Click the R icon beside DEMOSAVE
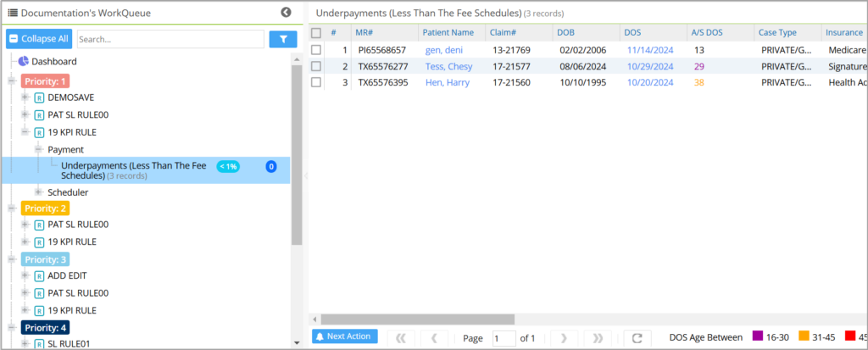The width and height of the screenshot is (868, 350). coord(39,98)
